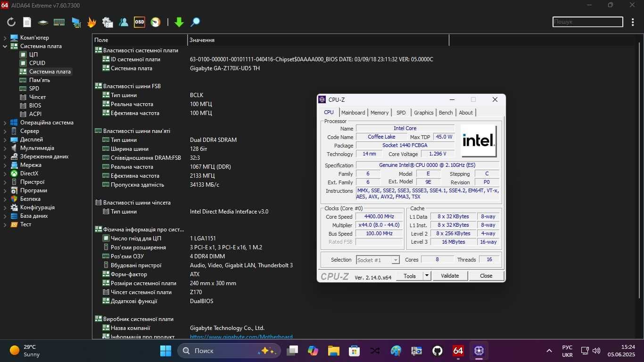Expand the Операційна система node
The width and height of the screenshot is (644, 362).
[5, 123]
